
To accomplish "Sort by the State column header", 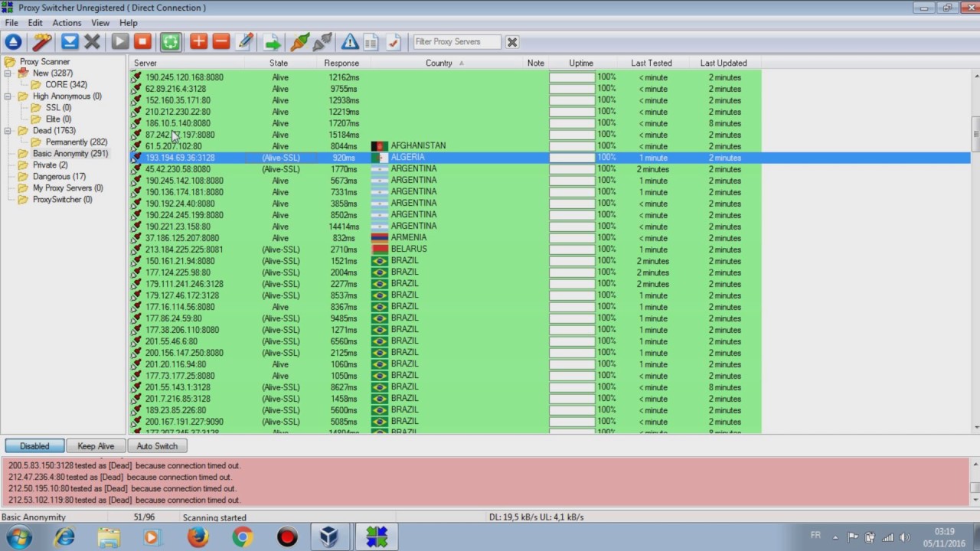I will pos(279,63).
